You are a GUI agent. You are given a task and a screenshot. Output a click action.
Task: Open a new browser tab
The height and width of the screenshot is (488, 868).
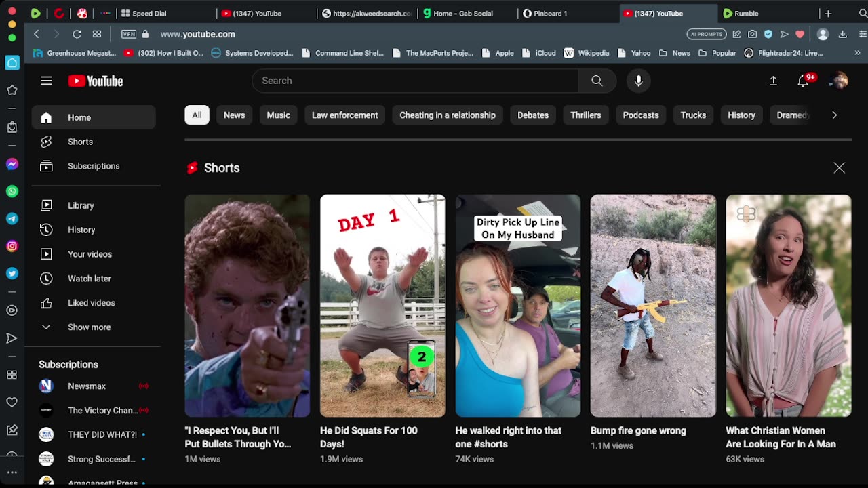[x=828, y=13]
